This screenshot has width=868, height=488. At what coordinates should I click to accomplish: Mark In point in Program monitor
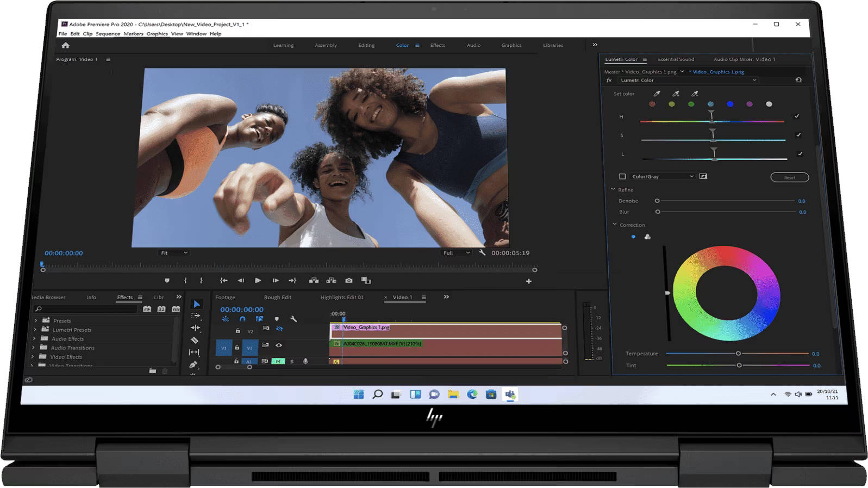pyautogui.click(x=185, y=281)
